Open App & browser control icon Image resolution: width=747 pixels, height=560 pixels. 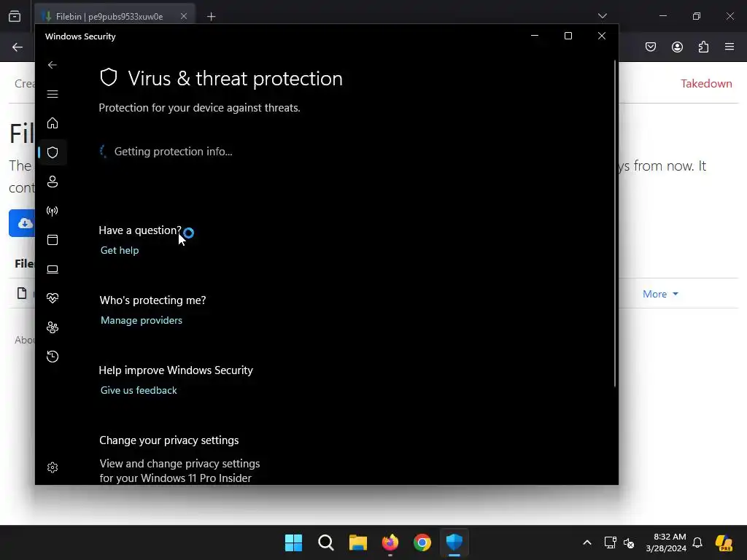click(x=53, y=240)
